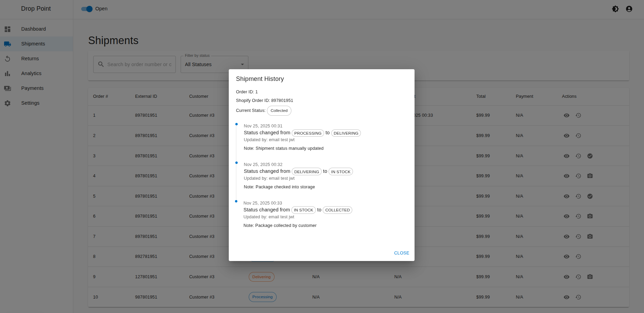Navigate to Analytics page
The width and height of the screenshot is (644, 313).
pos(31,73)
